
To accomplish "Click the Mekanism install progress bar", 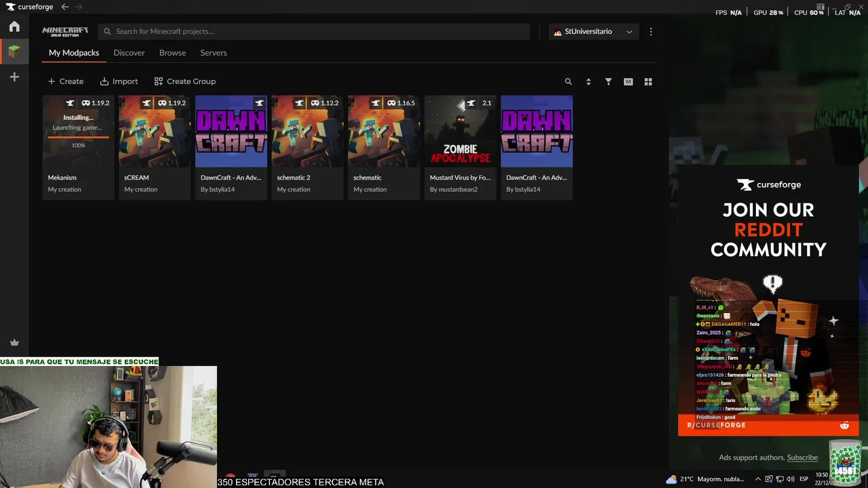I will 78,137.
